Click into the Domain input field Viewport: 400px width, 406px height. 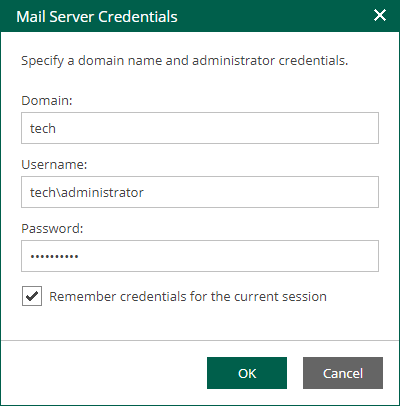(200, 128)
